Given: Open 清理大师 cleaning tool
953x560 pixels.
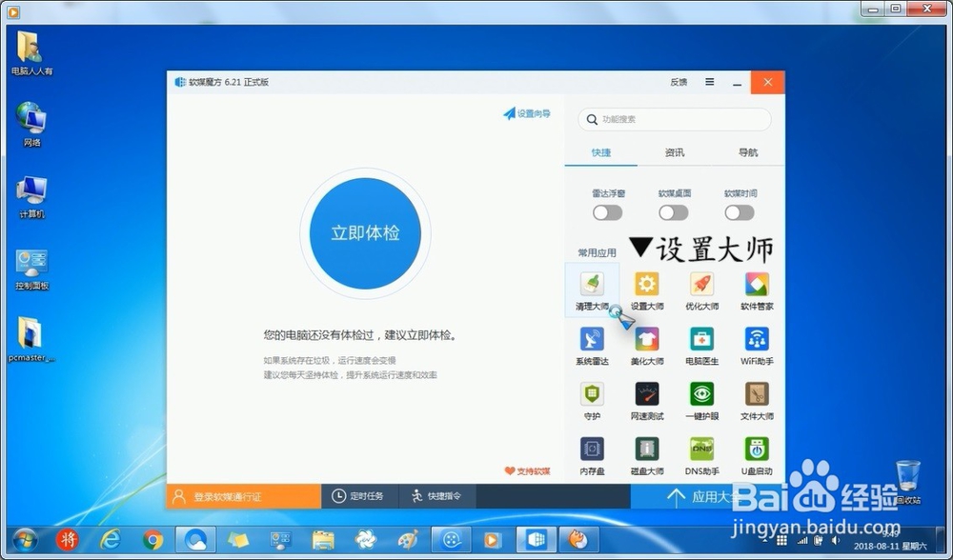Looking at the screenshot, I should tap(592, 290).
